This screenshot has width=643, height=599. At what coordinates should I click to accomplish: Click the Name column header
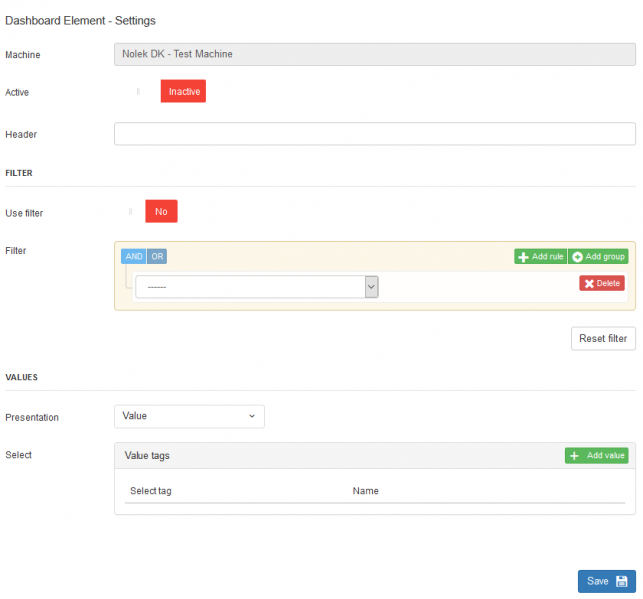365,491
